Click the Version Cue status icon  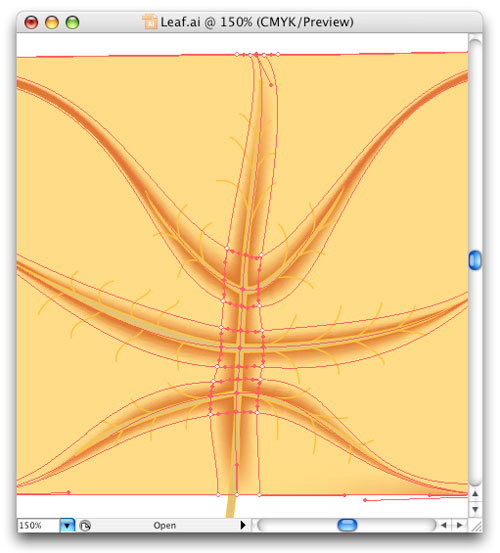pyautogui.click(x=85, y=526)
